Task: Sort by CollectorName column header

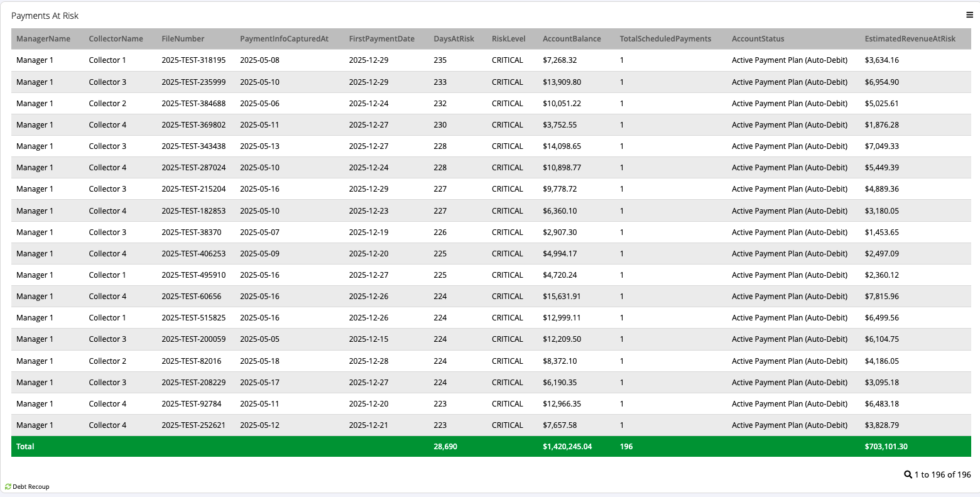Action: click(116, 39)
